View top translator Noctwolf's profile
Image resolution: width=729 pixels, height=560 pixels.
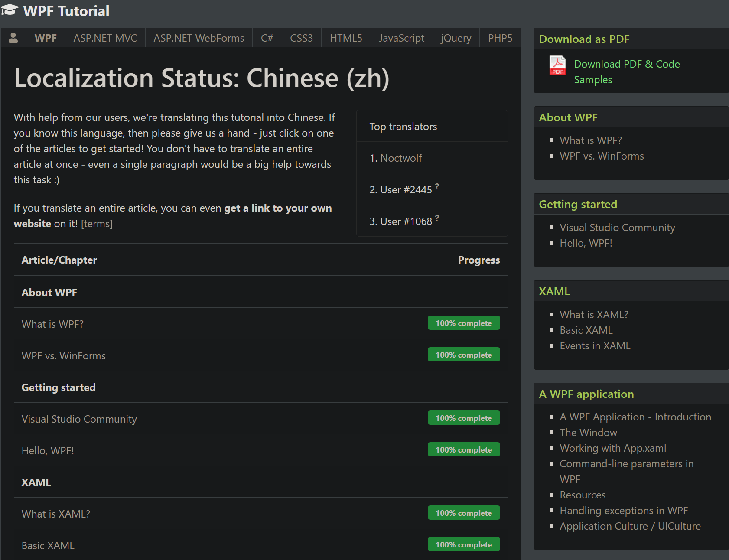401,158
